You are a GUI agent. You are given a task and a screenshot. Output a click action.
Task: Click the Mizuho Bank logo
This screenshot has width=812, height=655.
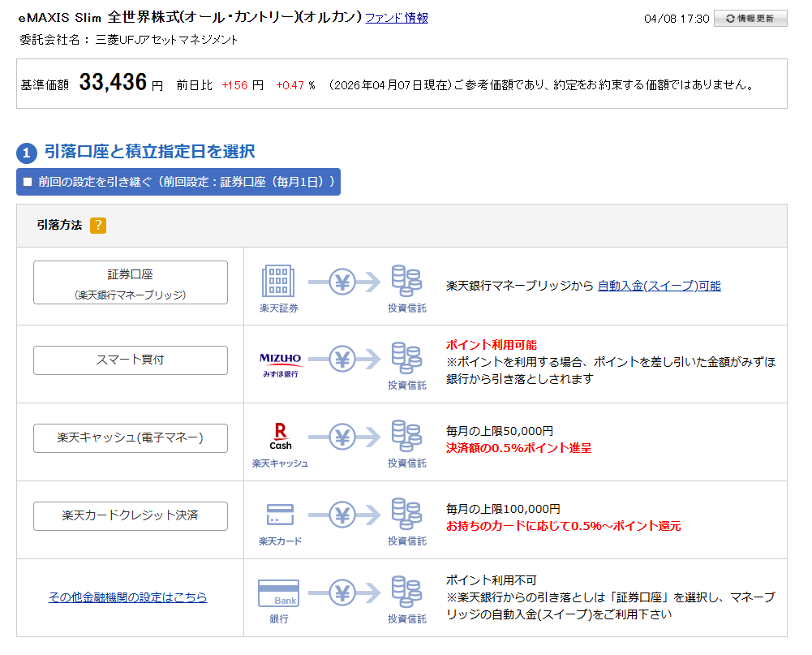pyautogui.click(x=280, y=363)
